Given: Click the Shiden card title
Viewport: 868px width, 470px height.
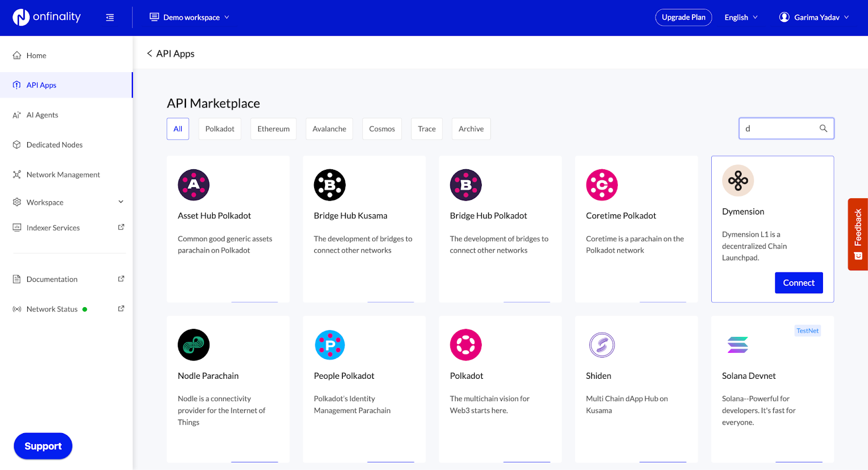Looking at the screenshot, I should 598,376.
